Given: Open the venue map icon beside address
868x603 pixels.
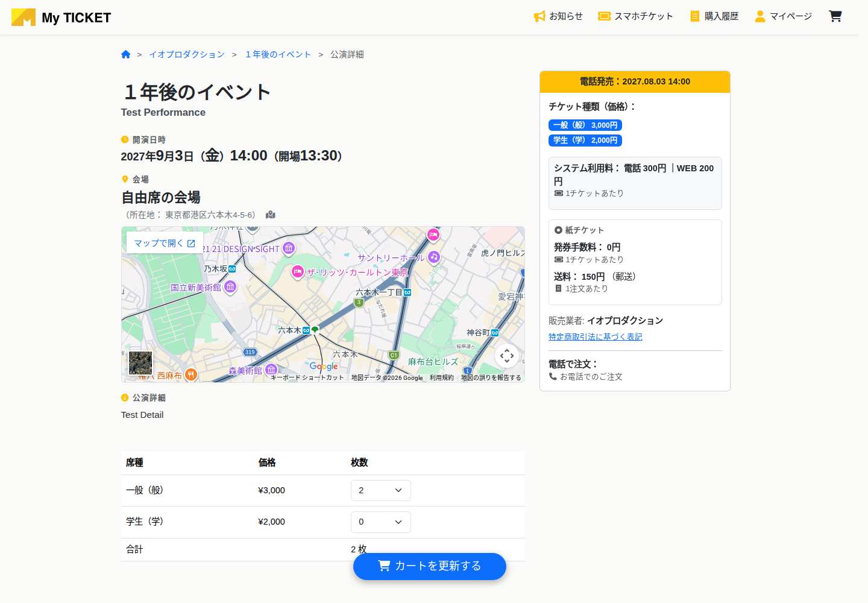Looking at the screenshot, I should coord(271,215).
